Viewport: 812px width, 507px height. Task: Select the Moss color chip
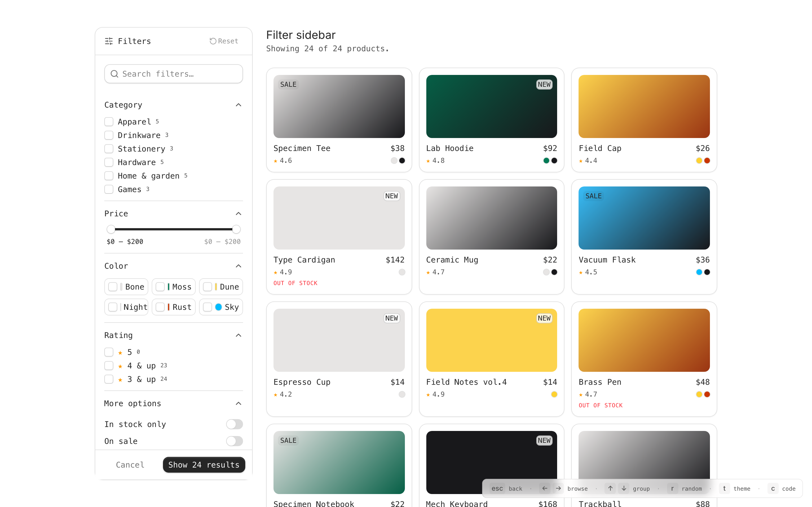(173, 287)
